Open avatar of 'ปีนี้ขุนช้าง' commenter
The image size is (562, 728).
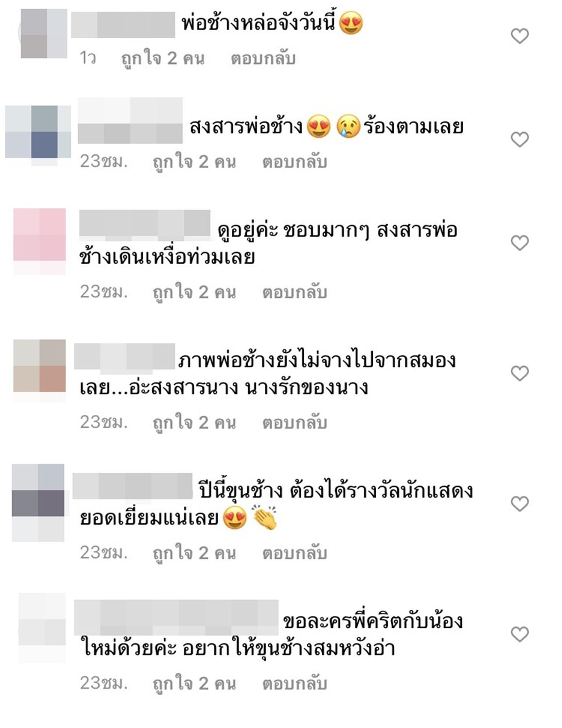[38, 503]
